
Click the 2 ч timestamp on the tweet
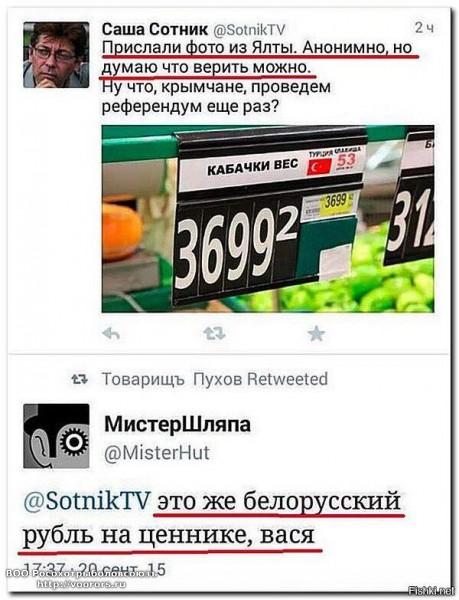coord(425,28)
